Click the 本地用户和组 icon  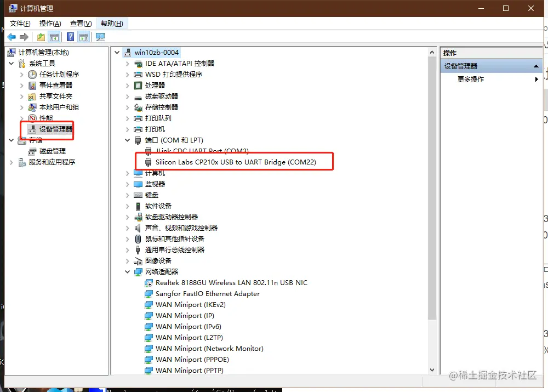[32, 107]
